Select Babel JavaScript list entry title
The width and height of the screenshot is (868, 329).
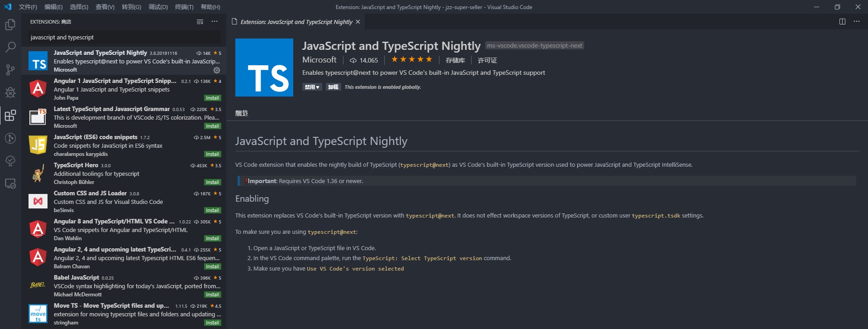76,277
